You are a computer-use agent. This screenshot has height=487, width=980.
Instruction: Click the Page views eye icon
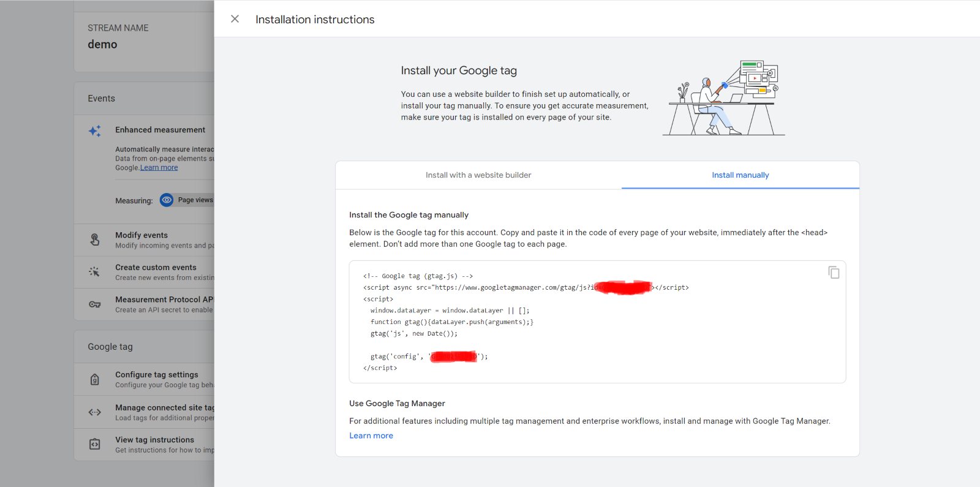click(167, 200)
